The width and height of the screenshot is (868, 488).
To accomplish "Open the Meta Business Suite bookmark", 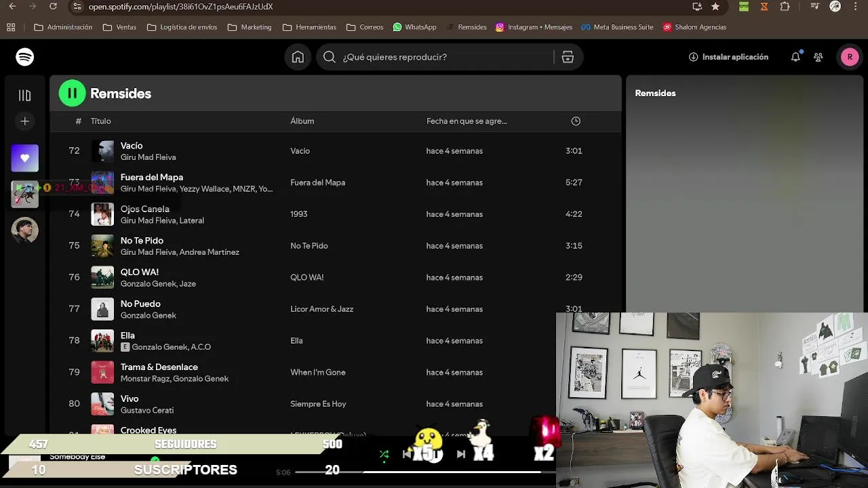I will [x=617, y=27].
